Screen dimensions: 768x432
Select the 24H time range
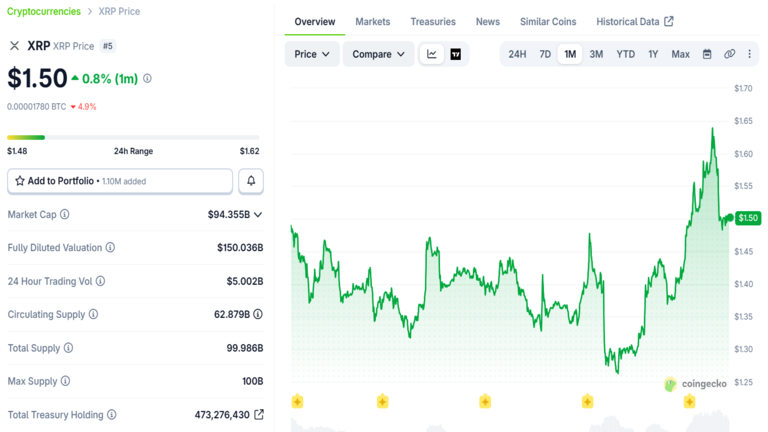[x=517, y=54]
